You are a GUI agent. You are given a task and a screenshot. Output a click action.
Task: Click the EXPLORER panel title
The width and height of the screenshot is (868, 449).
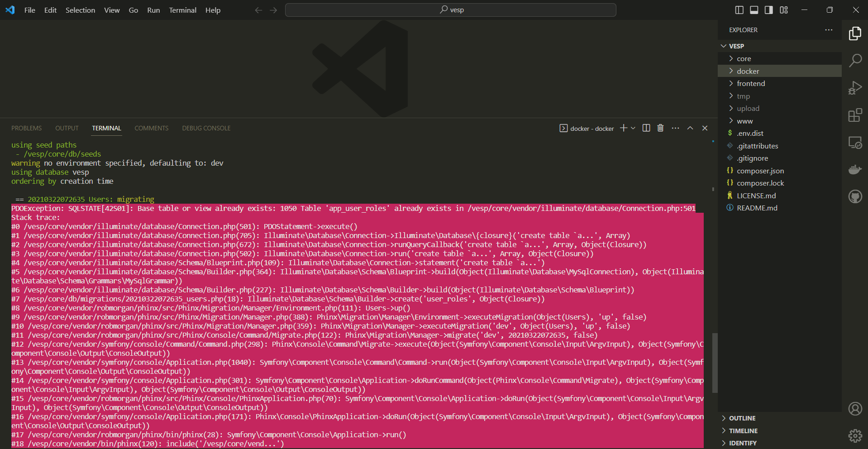point(743,30)
